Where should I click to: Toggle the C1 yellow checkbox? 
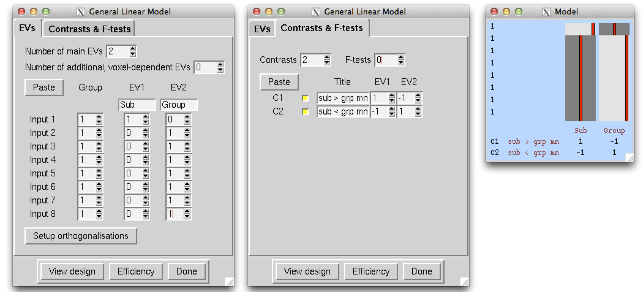point(305,98)
